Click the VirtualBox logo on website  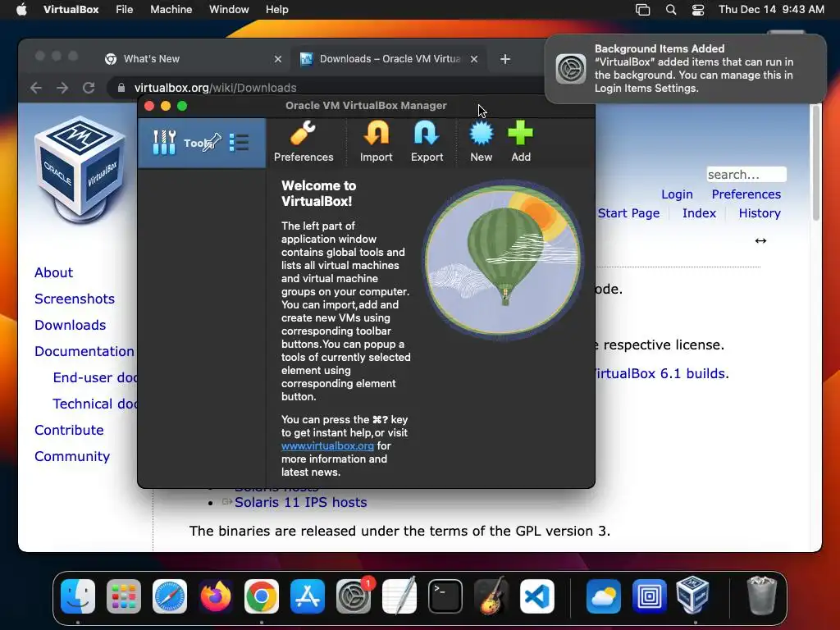(80, 169)
